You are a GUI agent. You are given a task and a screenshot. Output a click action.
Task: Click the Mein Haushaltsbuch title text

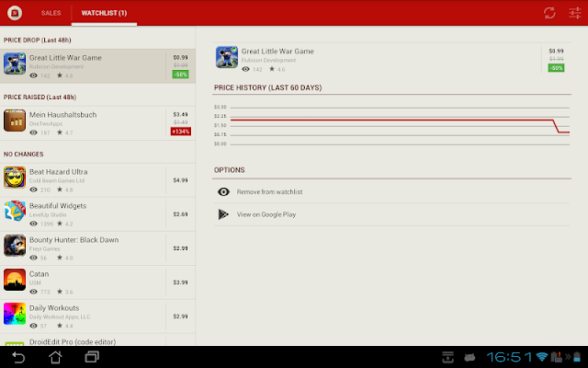tap(63, 115)
